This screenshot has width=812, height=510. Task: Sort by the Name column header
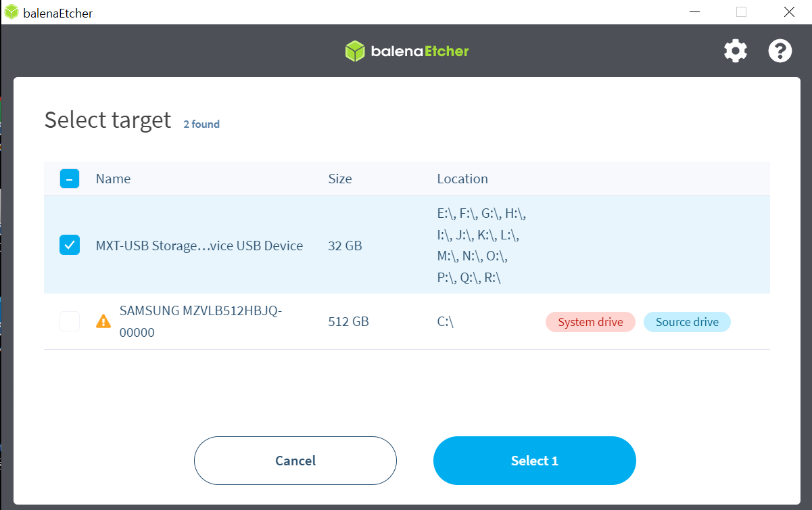pos(113,179)
